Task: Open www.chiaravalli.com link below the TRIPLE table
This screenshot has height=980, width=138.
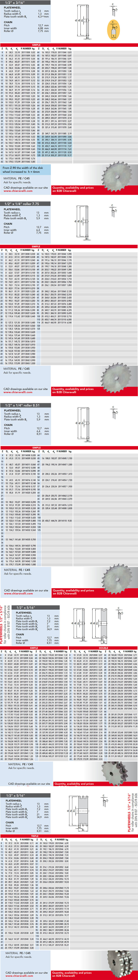Action: 19,976
